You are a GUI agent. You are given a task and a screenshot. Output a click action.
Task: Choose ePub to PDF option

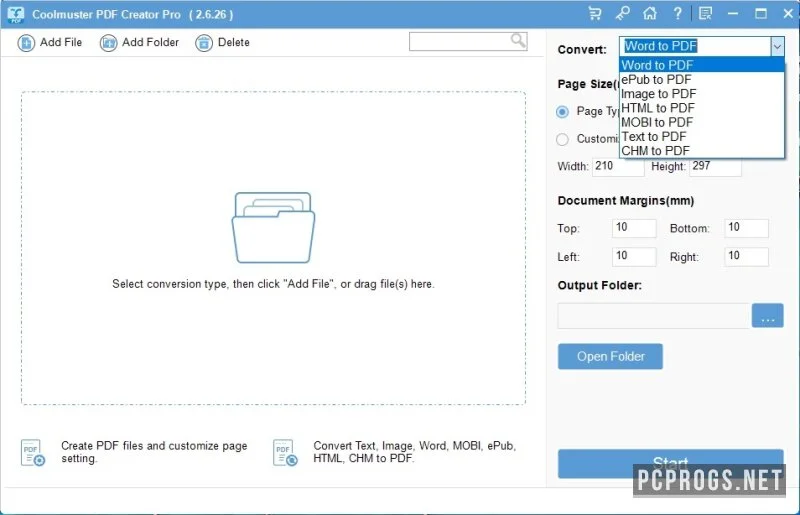coord(702,80)
